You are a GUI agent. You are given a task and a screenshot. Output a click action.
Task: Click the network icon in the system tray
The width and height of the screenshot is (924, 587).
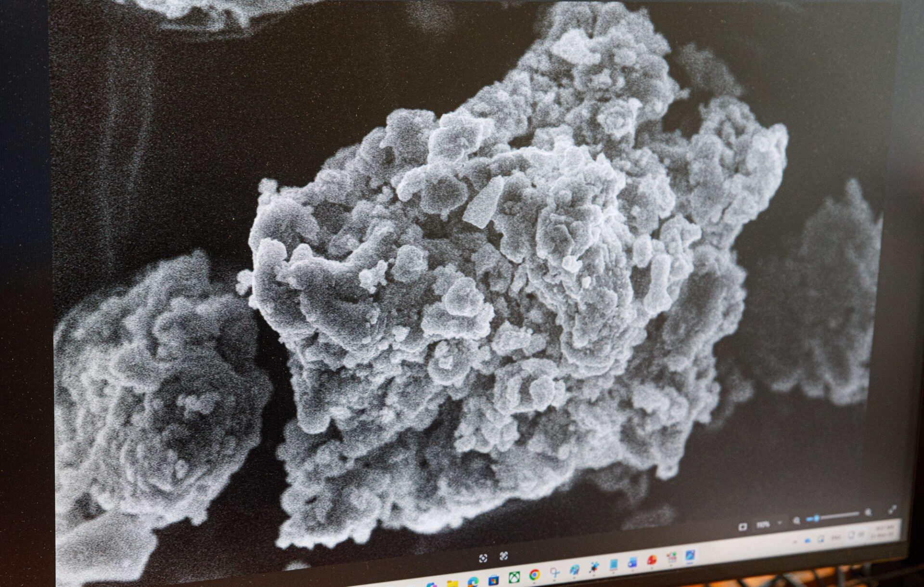pos(851,535)
